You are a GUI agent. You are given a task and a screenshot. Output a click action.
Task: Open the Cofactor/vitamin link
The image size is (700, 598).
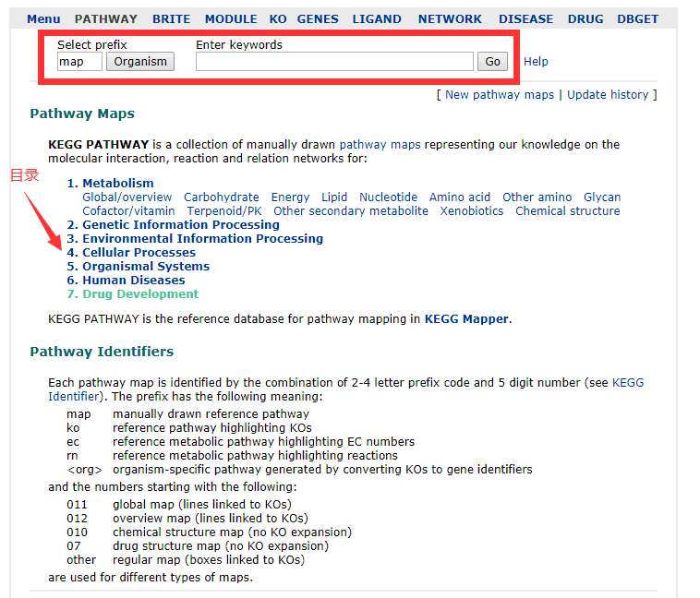(x=128, y=210)
